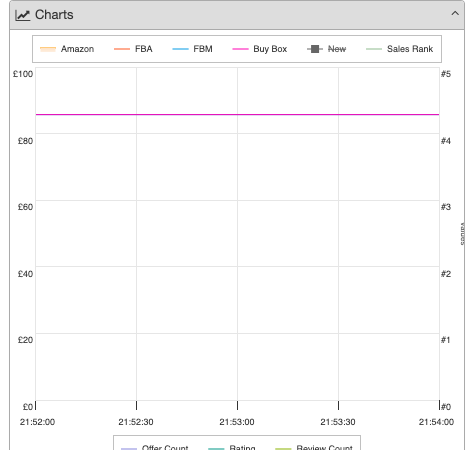Toggle the Buy Box series in the legend
The image size is (474, 450).
tap(259, 49)
